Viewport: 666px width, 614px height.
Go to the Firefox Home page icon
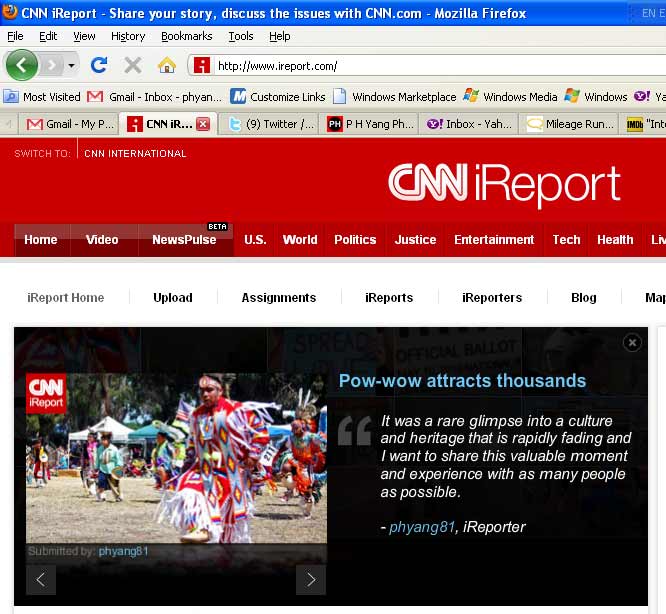click(166, 65)
